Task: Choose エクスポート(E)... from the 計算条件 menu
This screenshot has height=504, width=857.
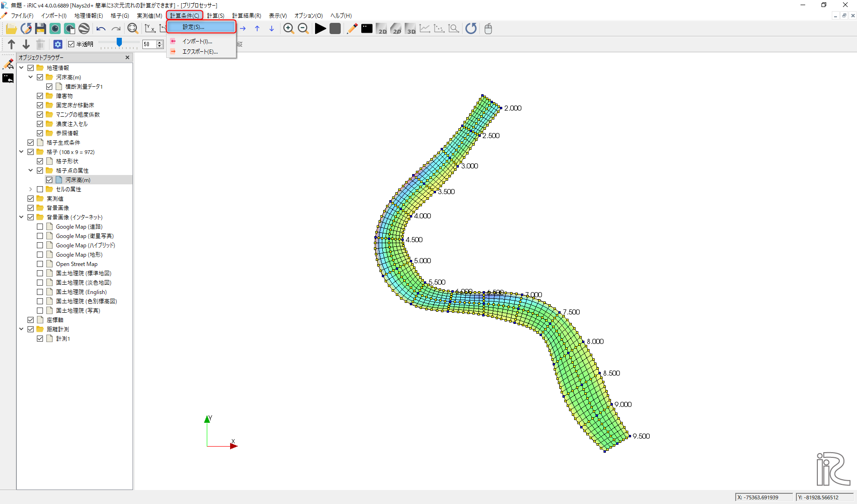Action: [x=202, y=52]
